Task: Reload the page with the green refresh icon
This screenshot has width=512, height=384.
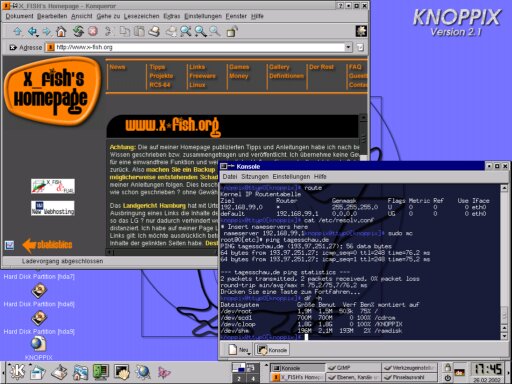Action: pyautogui.click(x=78, y=32)
